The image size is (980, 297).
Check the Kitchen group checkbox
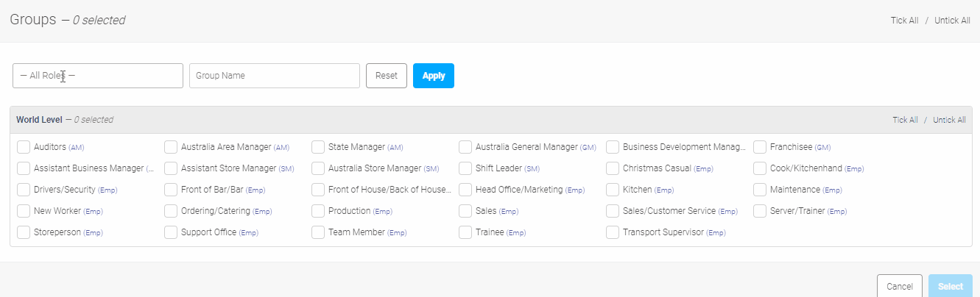613,190
